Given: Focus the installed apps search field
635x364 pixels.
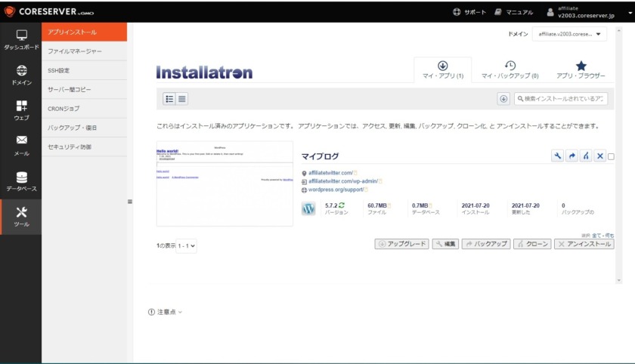Looking at the screenshot, I should (561, 99).
